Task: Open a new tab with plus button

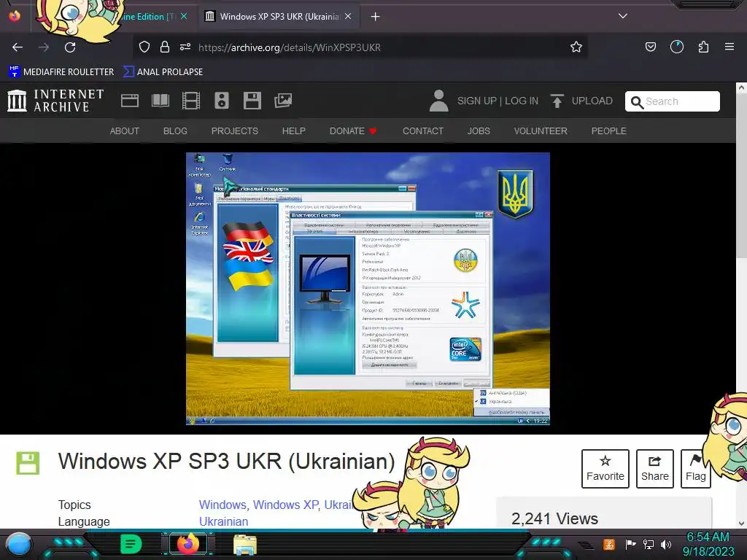Action: 376,17
